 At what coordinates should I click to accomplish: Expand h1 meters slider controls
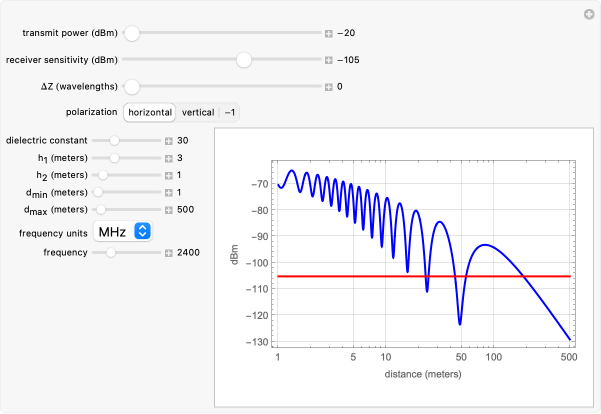pyautogui.click(x=169, y=158)
